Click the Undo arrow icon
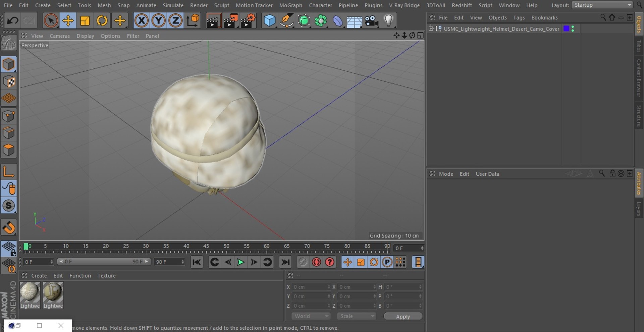The image size is (644, 332). coord(12,21)
